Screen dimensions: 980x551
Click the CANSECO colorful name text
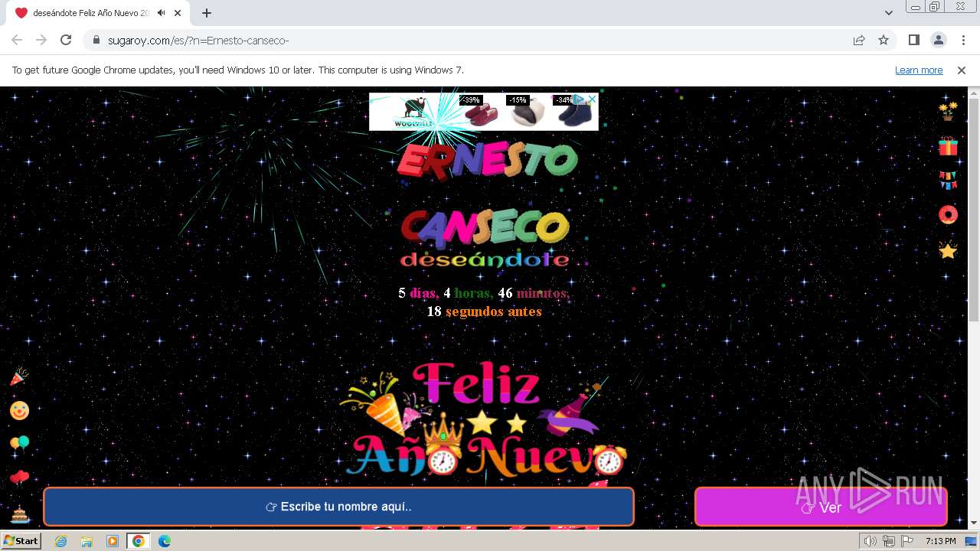[x=485, y=229]
